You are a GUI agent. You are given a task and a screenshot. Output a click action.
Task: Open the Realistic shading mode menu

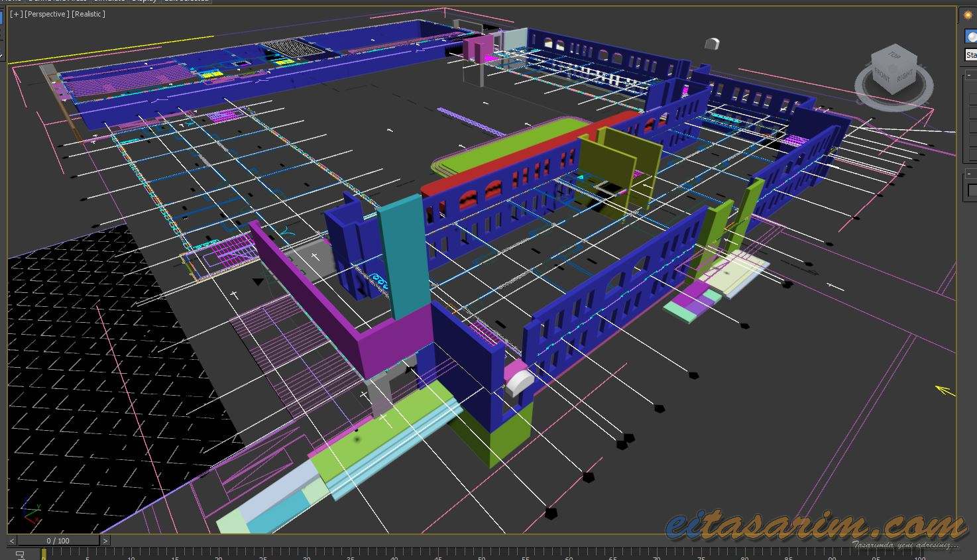point(88,14)
